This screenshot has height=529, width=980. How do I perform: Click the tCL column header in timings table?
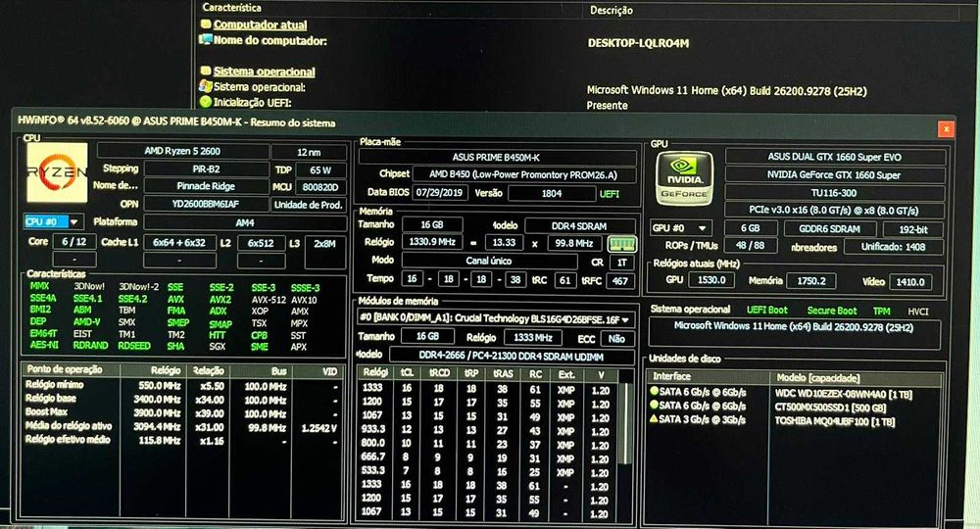point(407,373)
